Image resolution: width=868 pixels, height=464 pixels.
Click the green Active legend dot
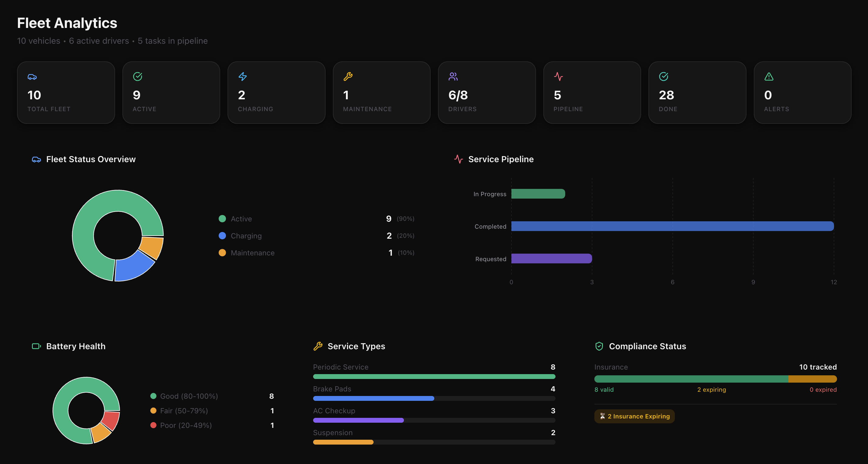coord(222,219)
